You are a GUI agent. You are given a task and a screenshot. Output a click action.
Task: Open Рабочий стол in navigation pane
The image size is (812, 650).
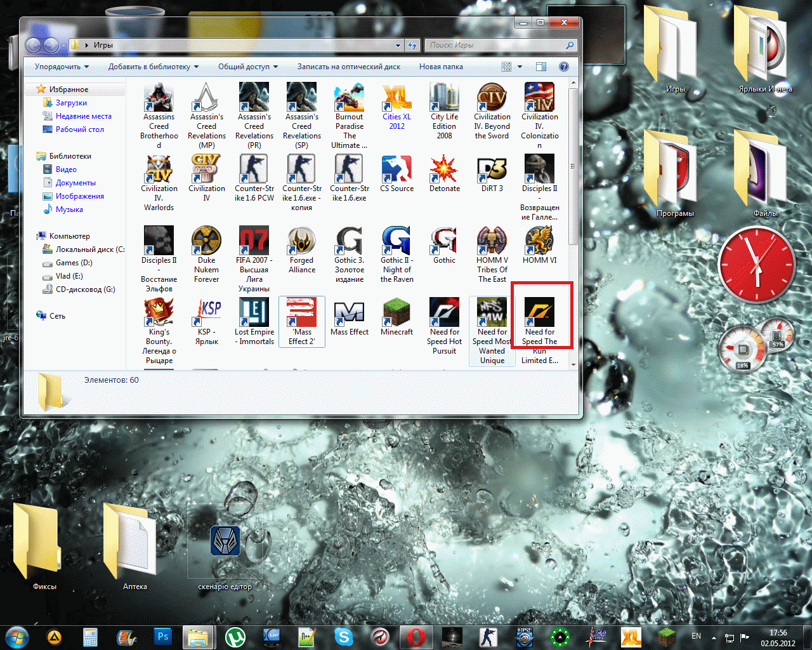coord(79,129)
